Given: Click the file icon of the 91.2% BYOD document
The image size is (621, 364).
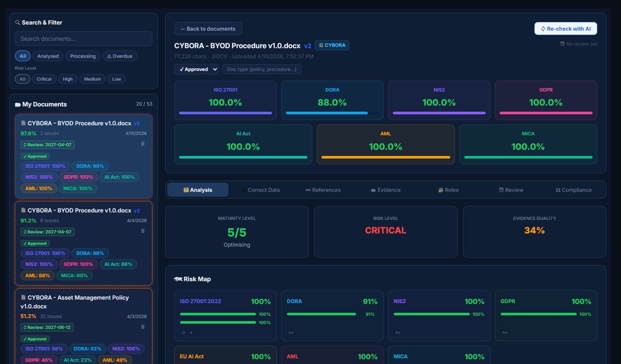Looking at the screenshot, I should [23, 211].
